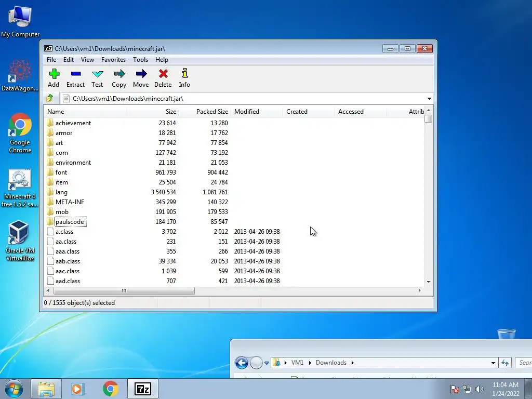532x399 pixels.
Task: Open Google Chrome desktop shortcut
Action: click(20, 133)
